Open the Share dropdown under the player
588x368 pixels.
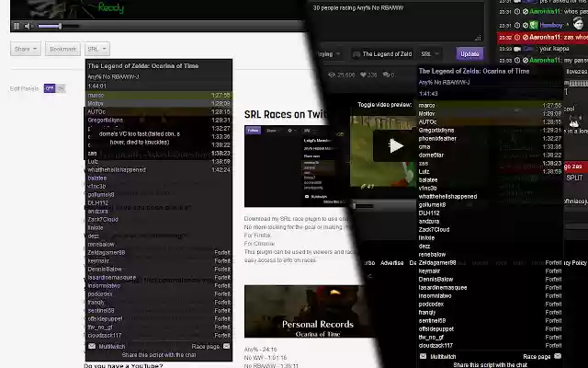pyautogui.click(x=26, y=49)
